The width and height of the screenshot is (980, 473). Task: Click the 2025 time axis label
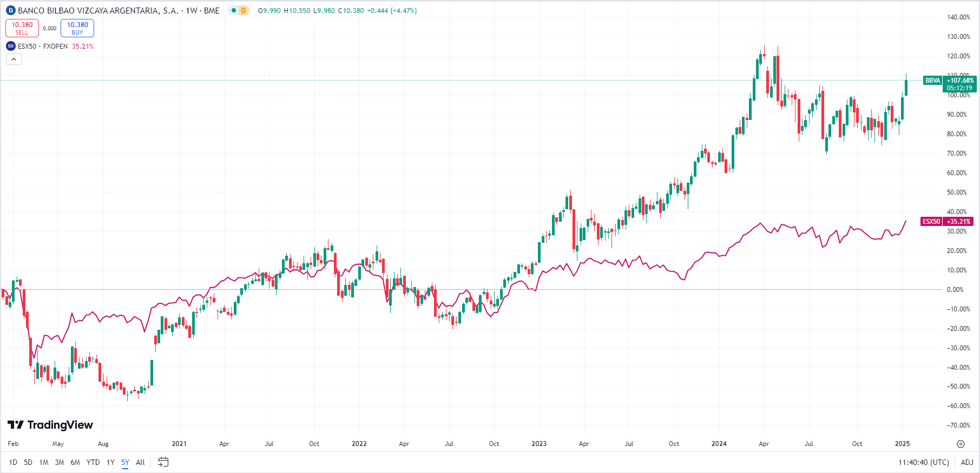[x=902, y=444]
